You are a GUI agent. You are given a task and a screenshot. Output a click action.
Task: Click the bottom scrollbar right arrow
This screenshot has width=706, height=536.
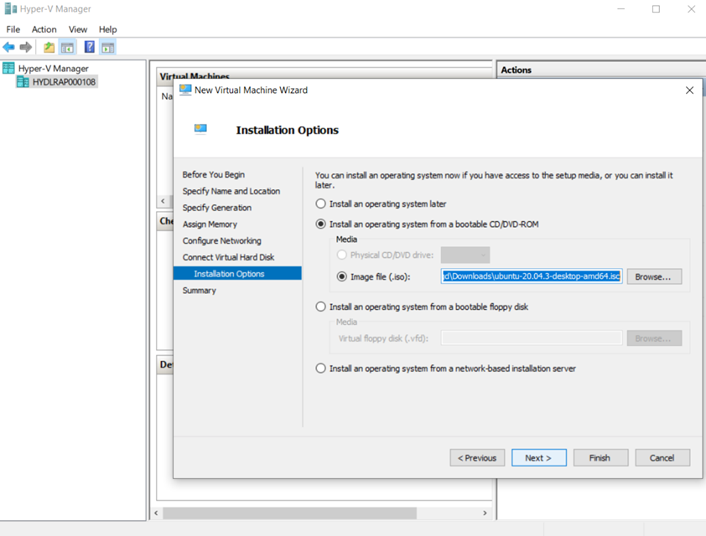point(484,513)
